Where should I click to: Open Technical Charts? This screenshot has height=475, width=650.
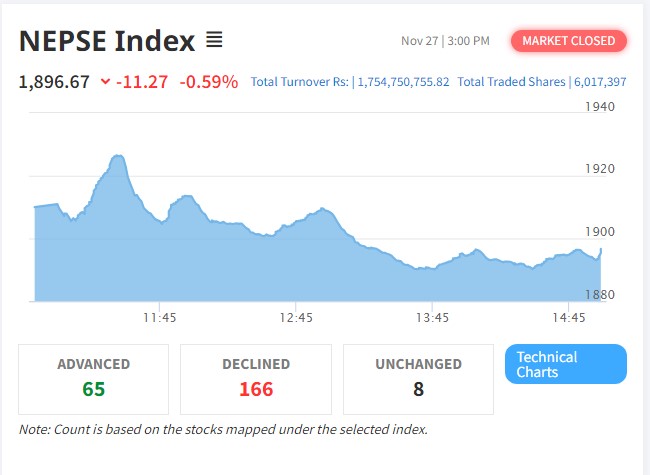[566, 364]
